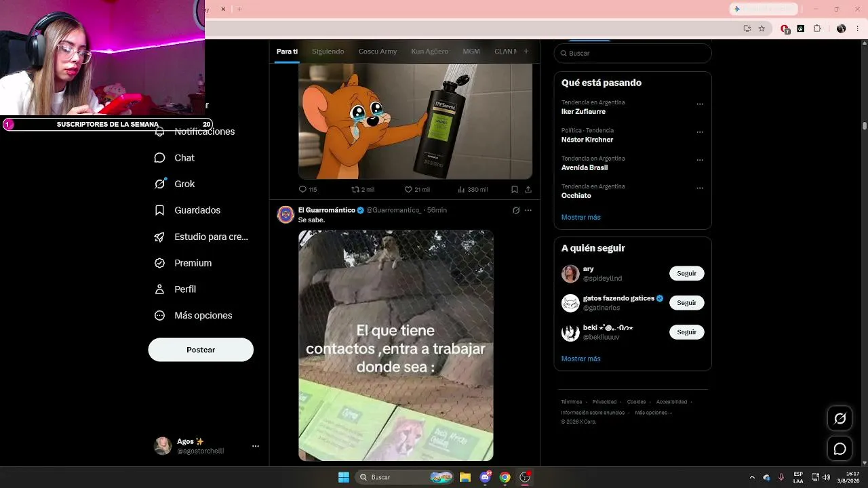Add a timeline with the plus icon
This screenshot has width=868, height=488.
pos(526,52)
